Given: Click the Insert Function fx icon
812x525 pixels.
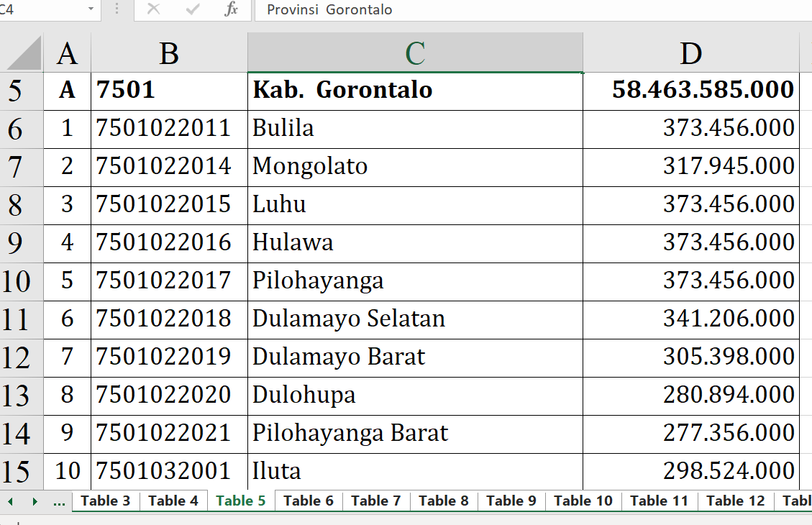Looking at the screenshot, I should click(x=231, y=9).
